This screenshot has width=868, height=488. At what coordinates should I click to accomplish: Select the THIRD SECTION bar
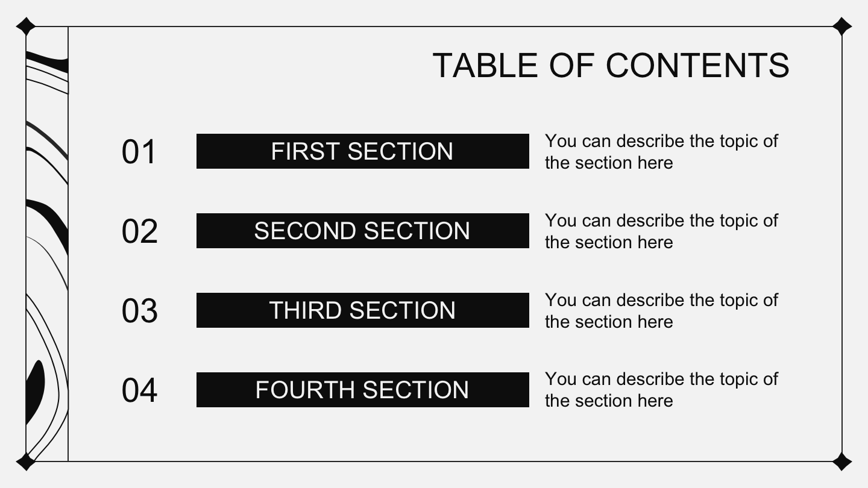click(362, 310)
